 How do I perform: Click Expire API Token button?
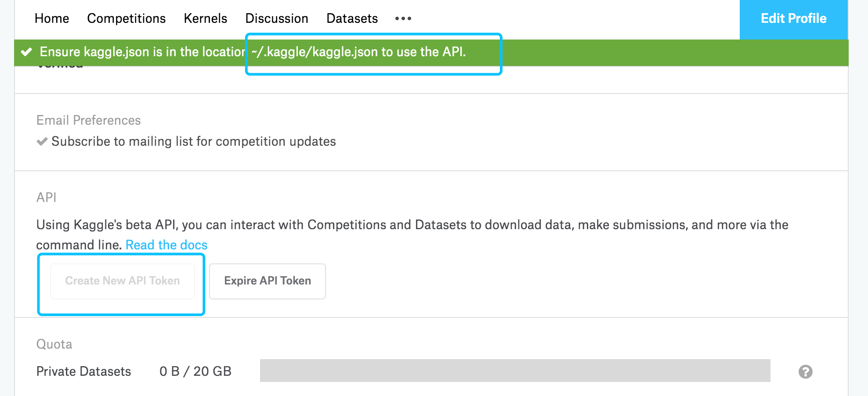268,281
